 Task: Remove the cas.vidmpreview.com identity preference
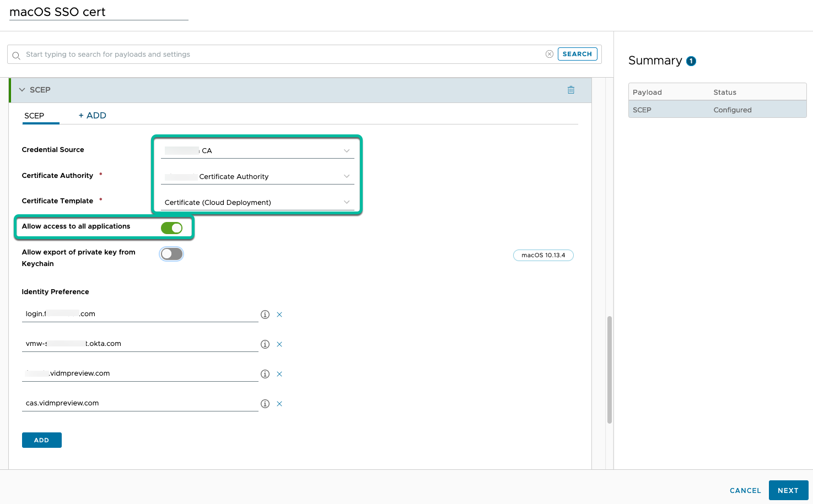pos(279,404)
